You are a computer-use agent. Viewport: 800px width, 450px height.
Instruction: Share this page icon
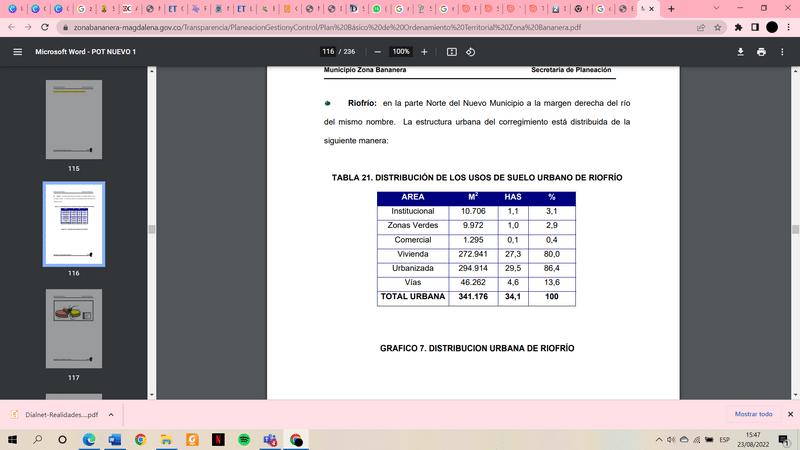(x=701, y=28)
